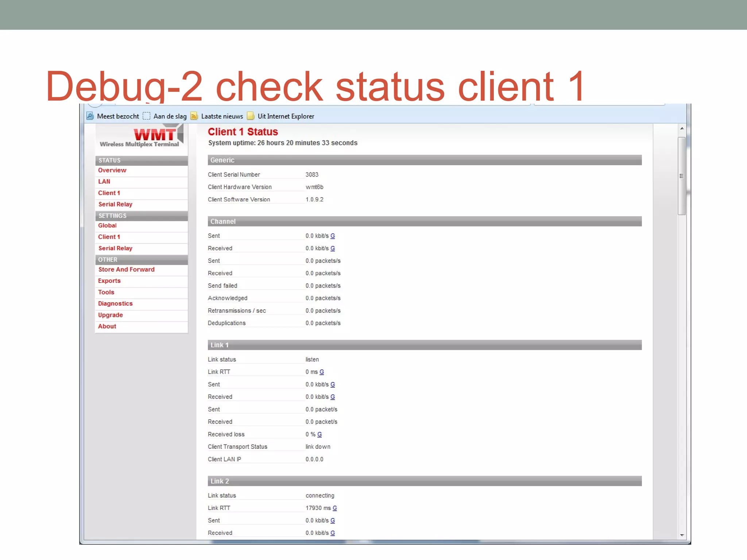
Task: Open the Diagnostics page
Action: click(x=115, y=304)
